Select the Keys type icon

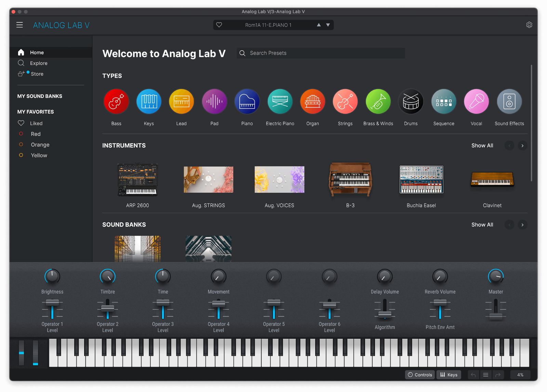[x=149, y=101]
